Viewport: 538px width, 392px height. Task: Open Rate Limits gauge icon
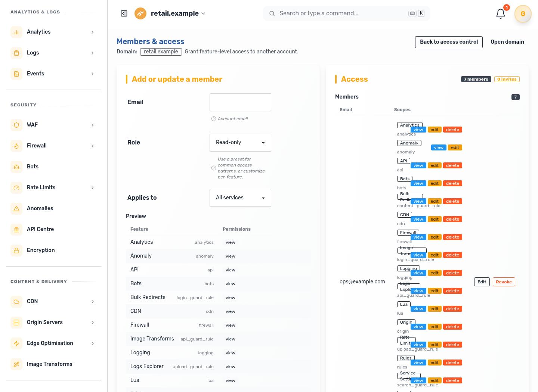tap(16, 187)
